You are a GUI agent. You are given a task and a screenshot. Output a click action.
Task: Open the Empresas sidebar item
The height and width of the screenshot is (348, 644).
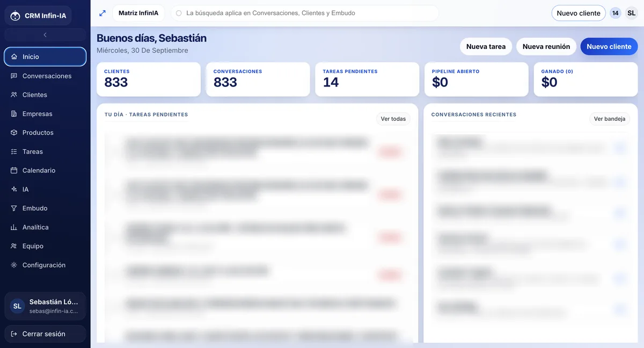click(x=45, y=114)
